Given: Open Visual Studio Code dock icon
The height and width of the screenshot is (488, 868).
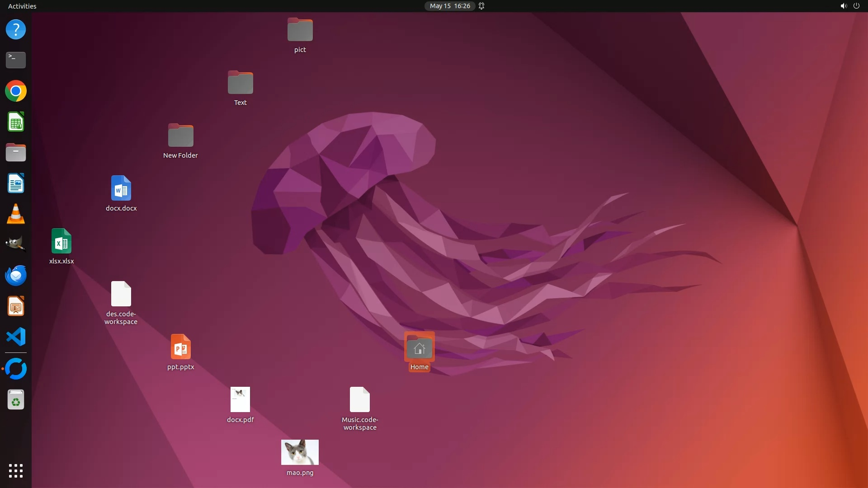Looking at the screenshot, I should 16,337.
